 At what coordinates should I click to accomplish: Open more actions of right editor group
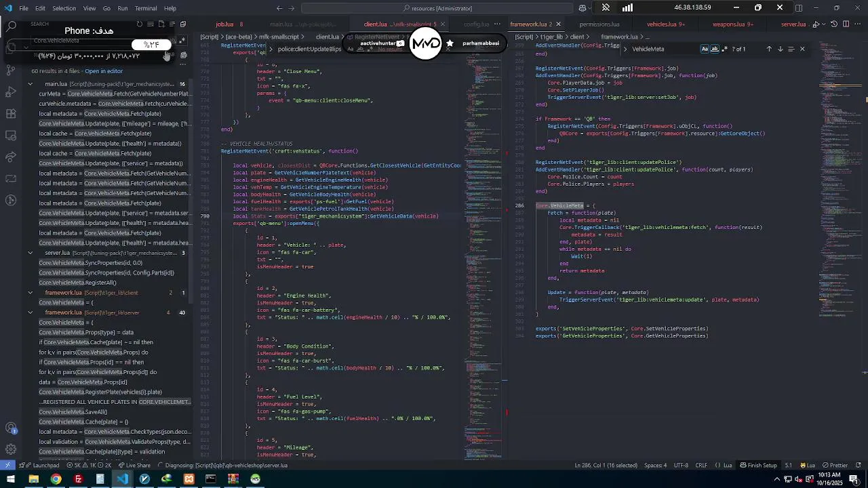857,24
